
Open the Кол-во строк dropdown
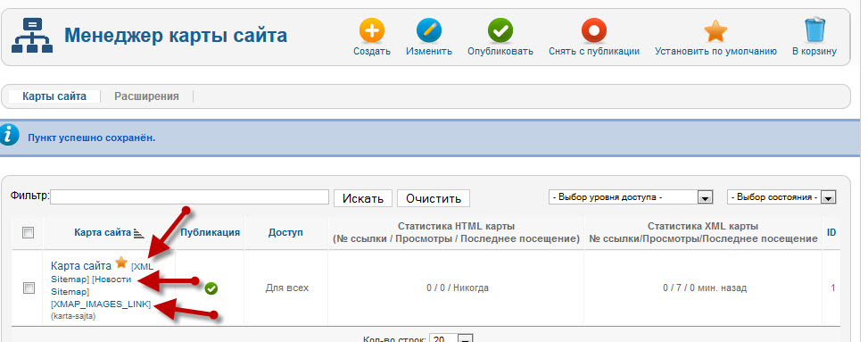point(452,338)
